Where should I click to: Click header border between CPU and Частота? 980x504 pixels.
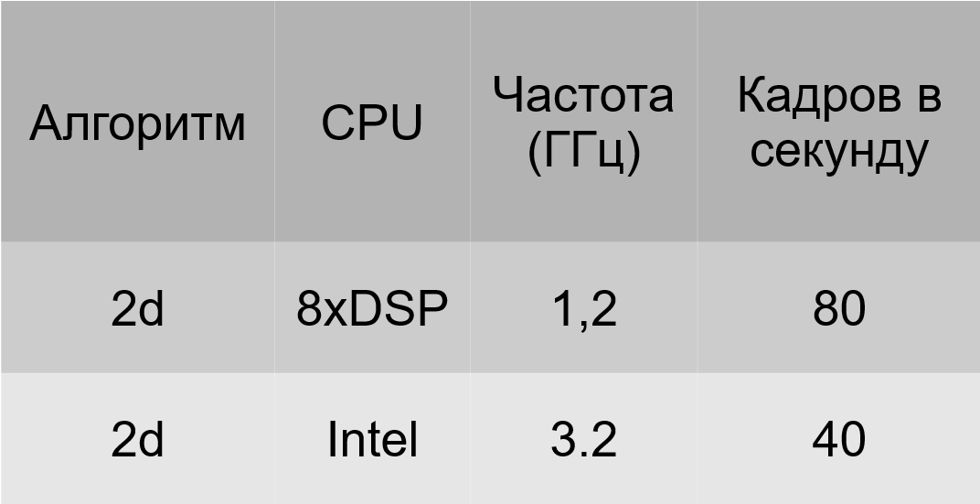tap(470, 122)
